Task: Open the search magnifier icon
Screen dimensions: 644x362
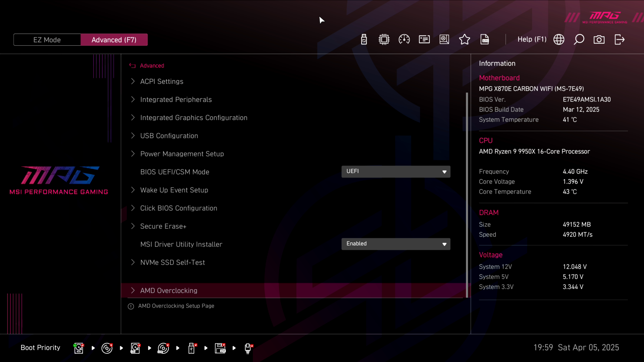Action: [579, 40]
